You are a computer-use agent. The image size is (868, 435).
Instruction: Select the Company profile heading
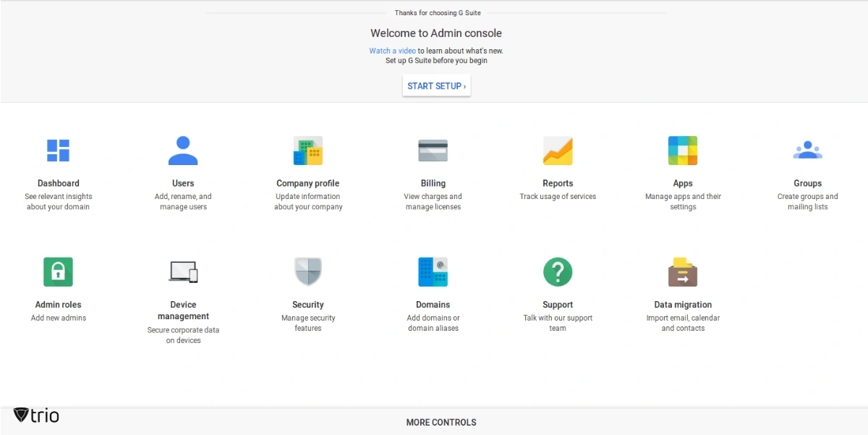[x=308, y=184]
